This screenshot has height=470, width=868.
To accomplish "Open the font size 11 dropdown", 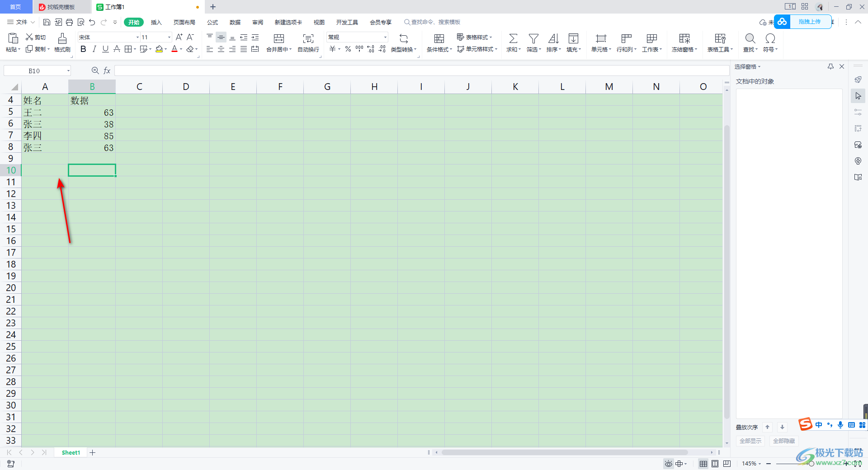I will (169, 37).
